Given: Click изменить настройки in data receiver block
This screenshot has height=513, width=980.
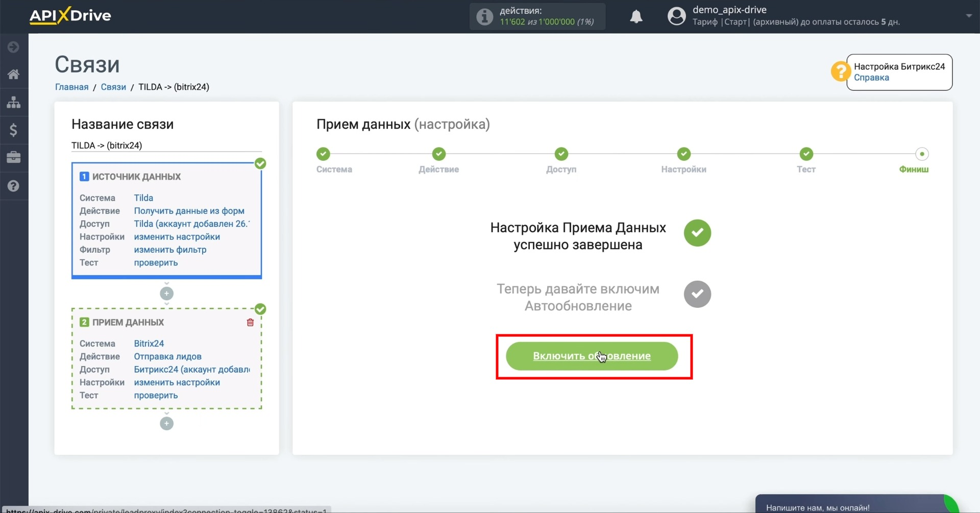Looking at the screenshot, I should pos(177,382).
